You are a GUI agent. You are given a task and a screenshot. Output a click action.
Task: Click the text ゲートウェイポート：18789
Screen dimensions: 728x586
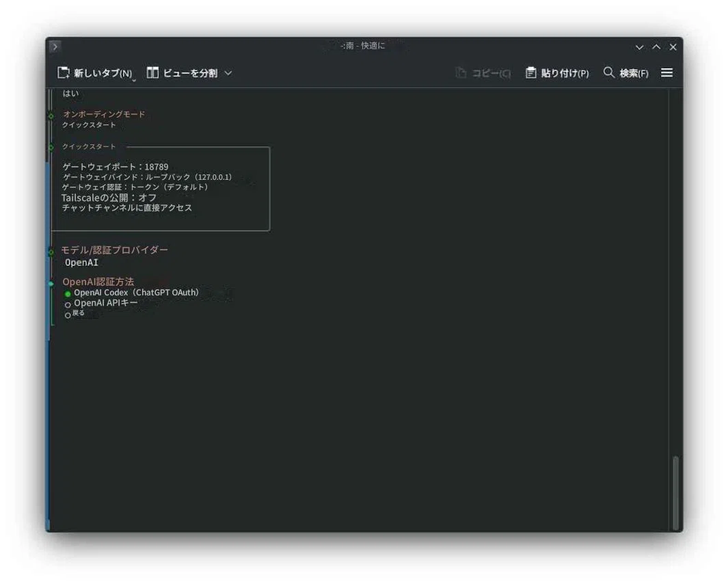point(116,167)
